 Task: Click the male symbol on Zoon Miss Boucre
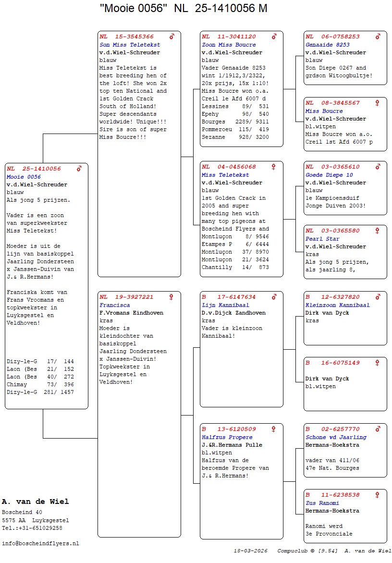coord(274,37)
